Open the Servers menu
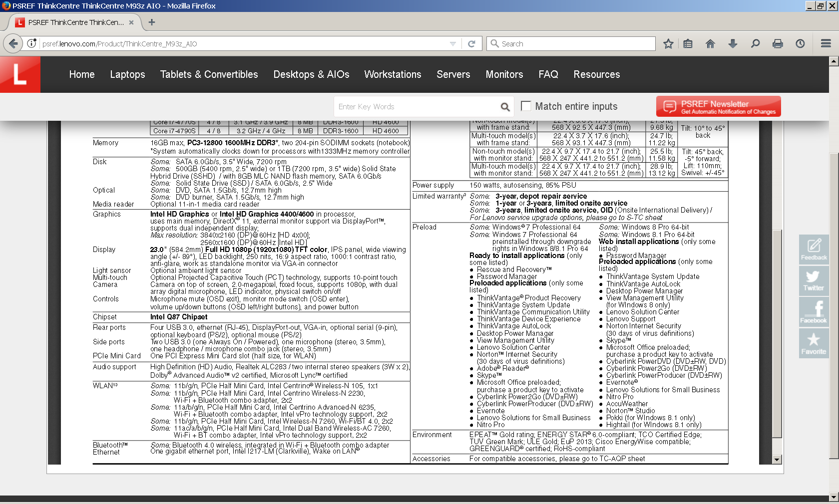 point(453,74)
